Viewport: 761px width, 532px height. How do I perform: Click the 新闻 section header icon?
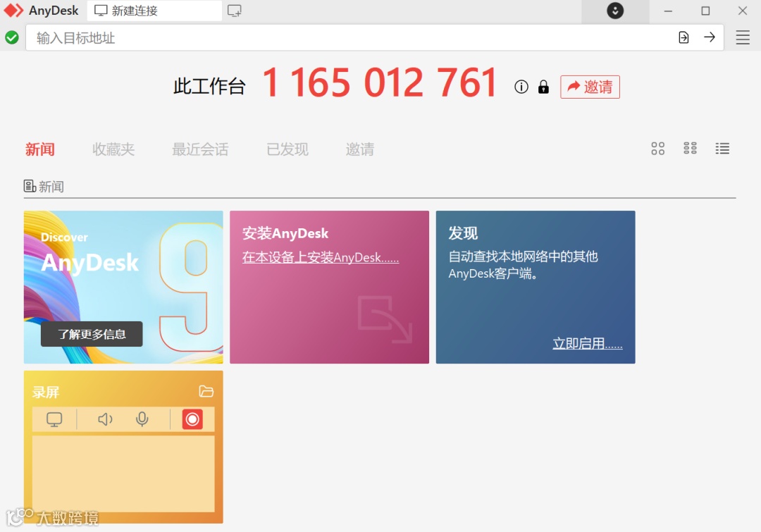pos(30,186)
